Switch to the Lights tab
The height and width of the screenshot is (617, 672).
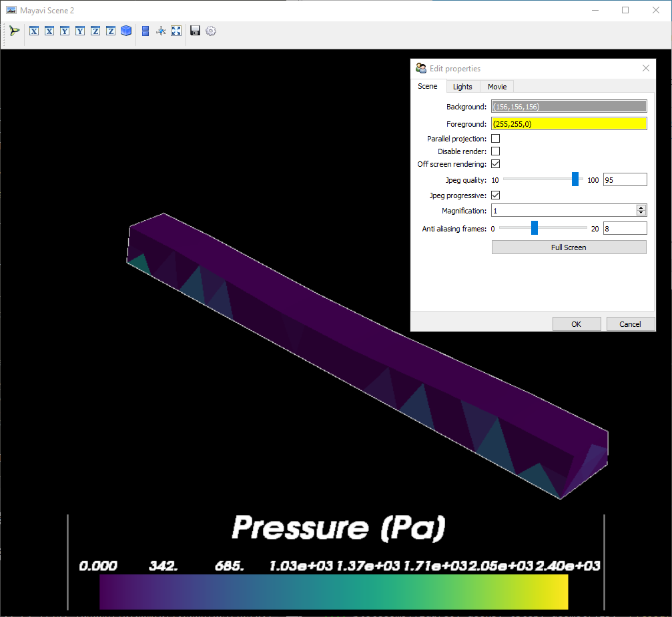pos(462,86)
